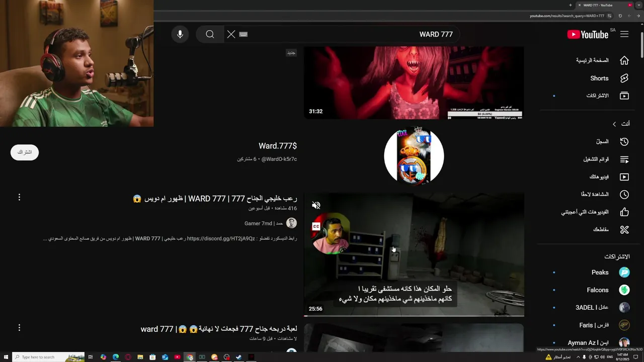Start voice search with the microphone icon
The image size is (644, 362).
[180, 34]
